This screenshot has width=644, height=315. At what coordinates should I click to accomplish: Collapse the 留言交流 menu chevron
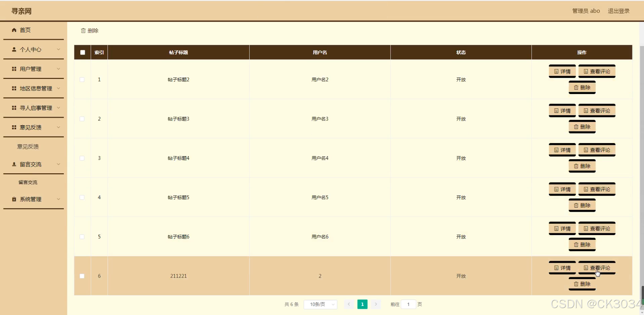point(58,164)
